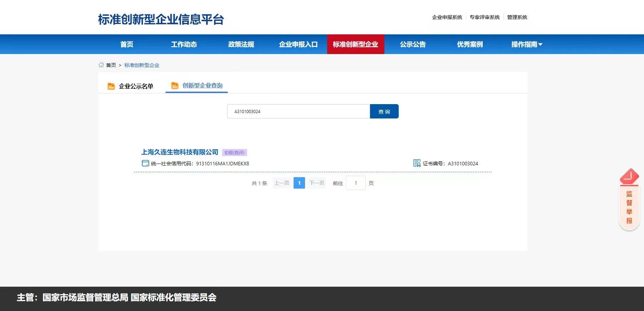Click the 标准创新型企业信息平台 site title

[x=161, y=19]
